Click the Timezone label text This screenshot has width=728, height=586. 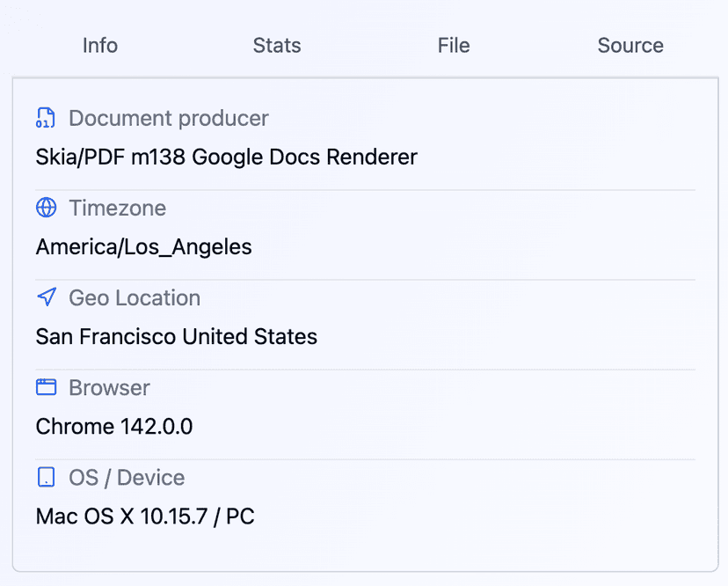[x=117, y=209]
